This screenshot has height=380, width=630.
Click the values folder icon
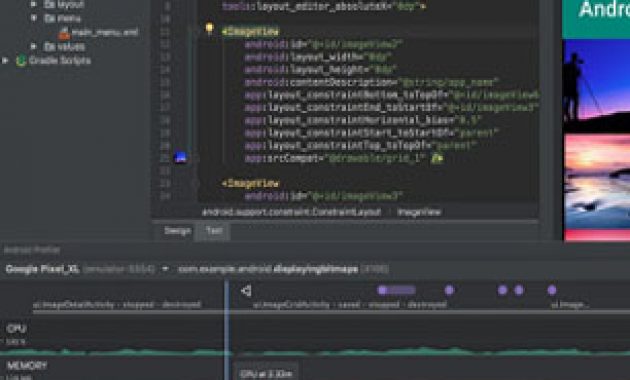click(49, 47)
